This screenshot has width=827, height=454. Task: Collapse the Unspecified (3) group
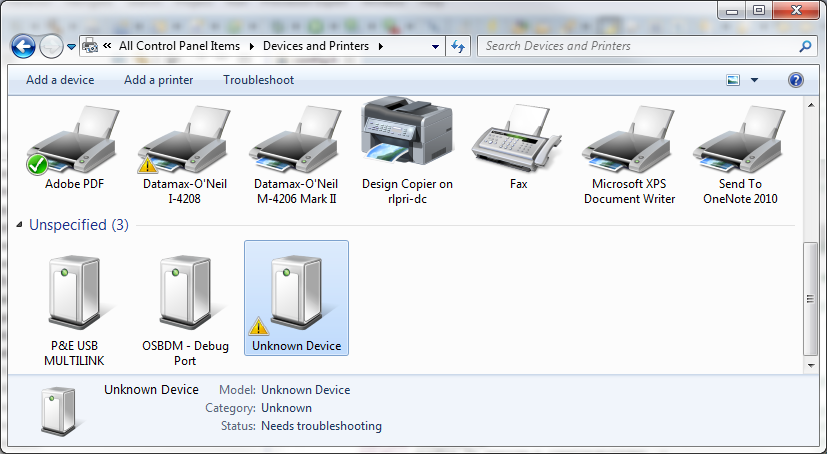point(20,225)
